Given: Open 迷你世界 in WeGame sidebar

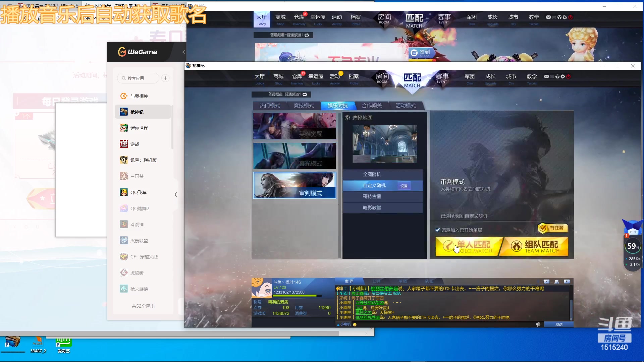Looking at the screenshot, I should pos(143,128).
